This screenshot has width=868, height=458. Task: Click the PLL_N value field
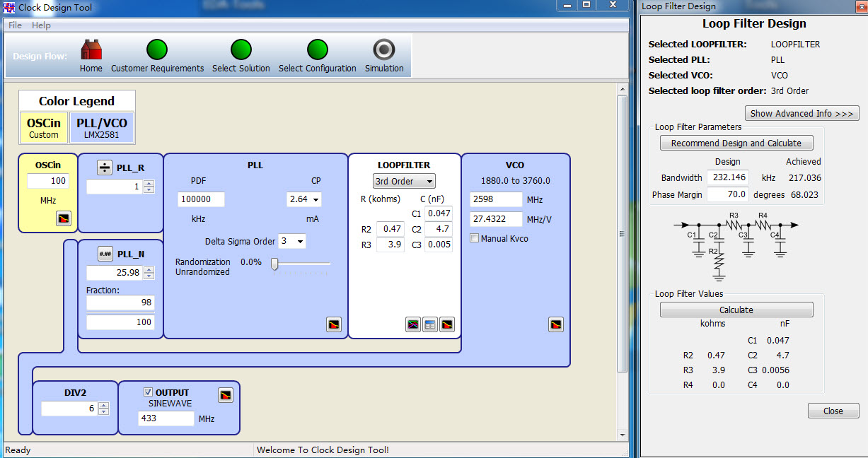click(x=115, y=273)
